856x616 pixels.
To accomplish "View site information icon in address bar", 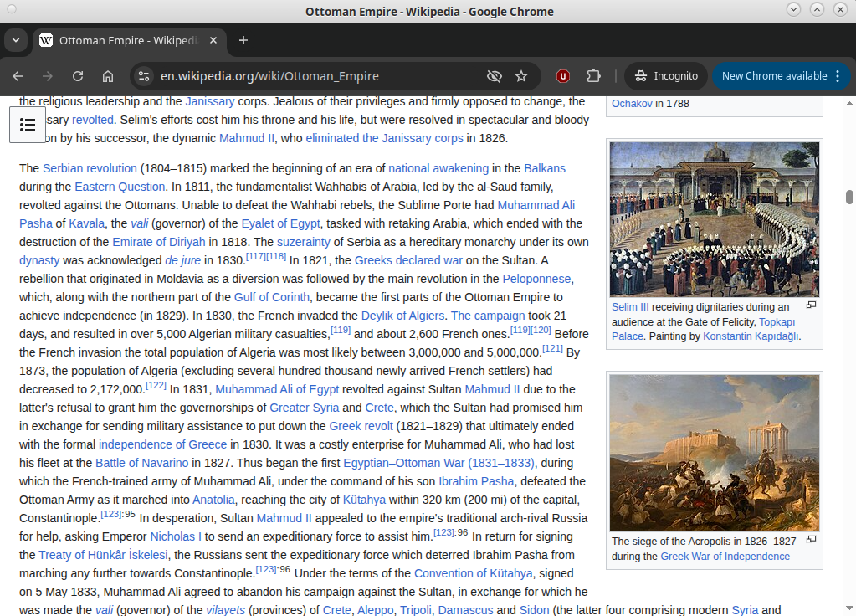I will tap(144, 76).
